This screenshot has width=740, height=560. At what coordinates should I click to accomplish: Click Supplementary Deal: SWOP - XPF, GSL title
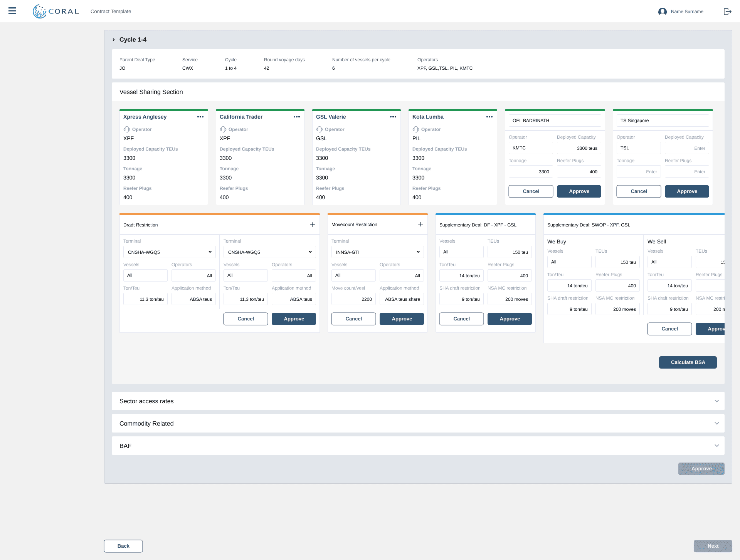tap(589, 225)
